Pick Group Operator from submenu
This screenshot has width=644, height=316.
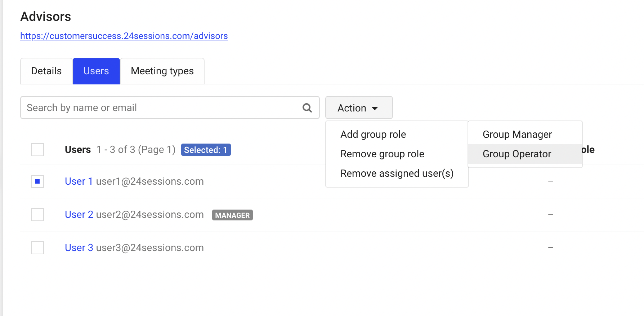click(x=516, y=154)
